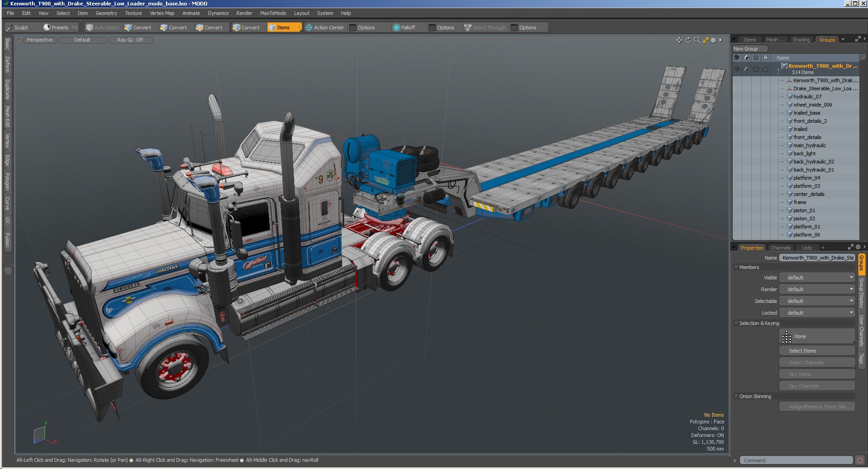Open the Presets browser
This screenshot has width=868, height=469.
(60, 28)
